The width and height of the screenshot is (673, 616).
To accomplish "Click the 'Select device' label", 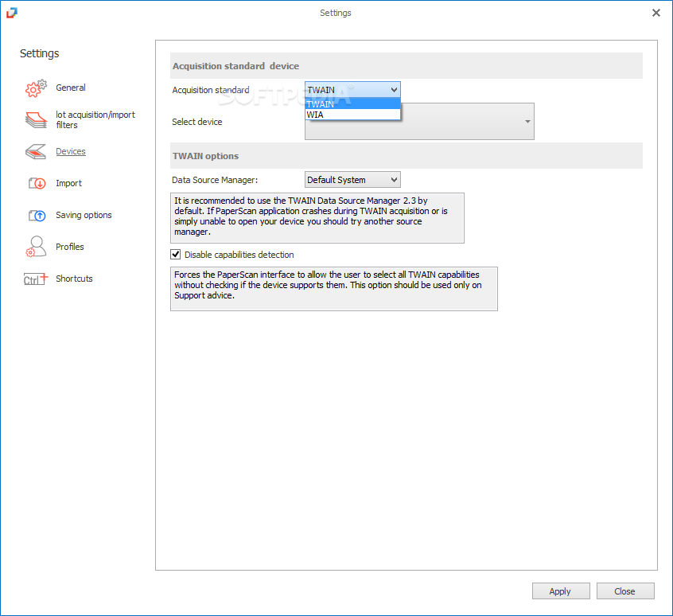I will 197,122.
